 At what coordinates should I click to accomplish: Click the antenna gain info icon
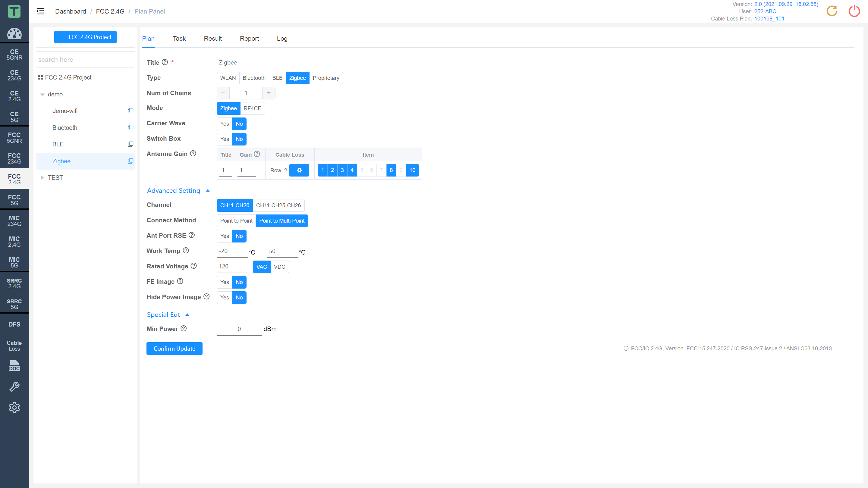192,153
